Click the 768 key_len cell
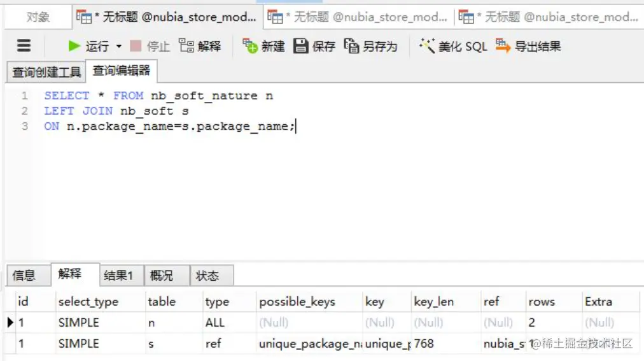 [x=446, y=344]
